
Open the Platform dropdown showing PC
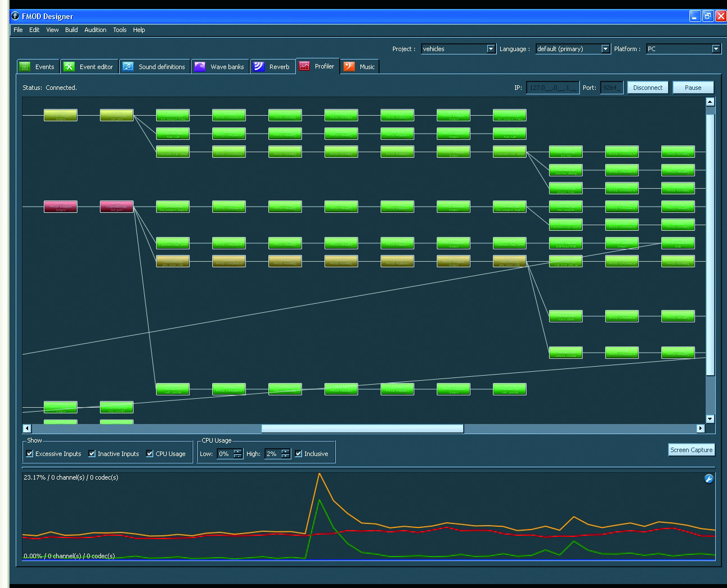click(716, 49)
